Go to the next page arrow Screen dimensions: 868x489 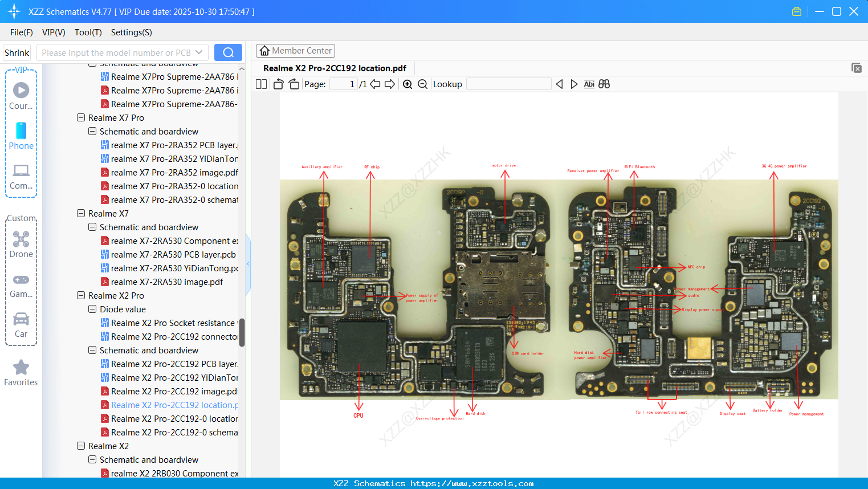click(x=390, y=84)
